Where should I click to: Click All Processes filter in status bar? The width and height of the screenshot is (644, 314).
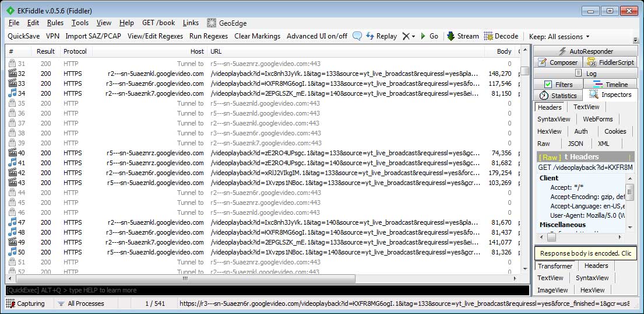pyautogui.click(x=82, y=303)
